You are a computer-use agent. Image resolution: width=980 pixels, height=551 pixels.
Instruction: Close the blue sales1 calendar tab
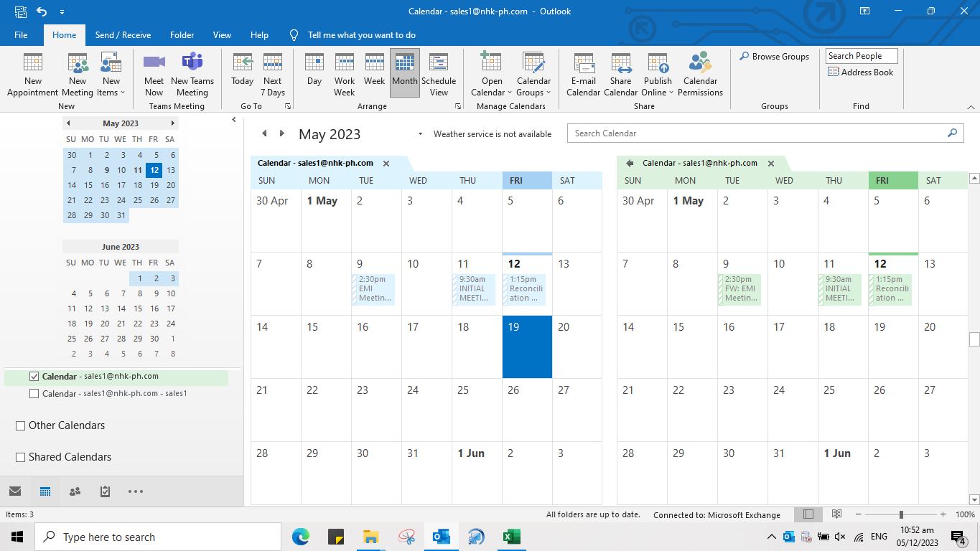click(386, 164)
